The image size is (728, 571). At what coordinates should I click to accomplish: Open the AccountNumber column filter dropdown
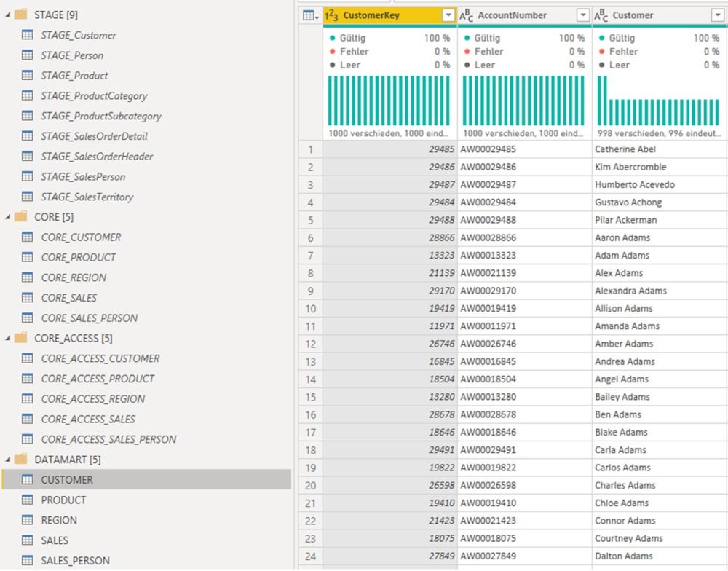582,15
